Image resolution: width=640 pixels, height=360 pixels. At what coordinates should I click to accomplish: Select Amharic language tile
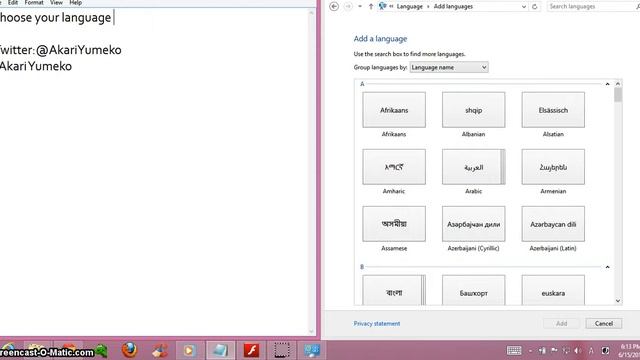coord(394,167)
